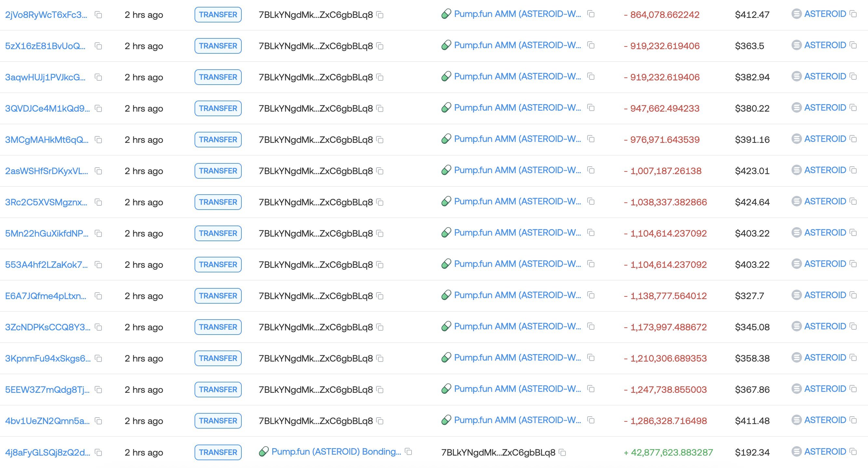Open transaction 3KpnmFu94xSkgs6
868x468 pixels.
[x=48, y=358]
